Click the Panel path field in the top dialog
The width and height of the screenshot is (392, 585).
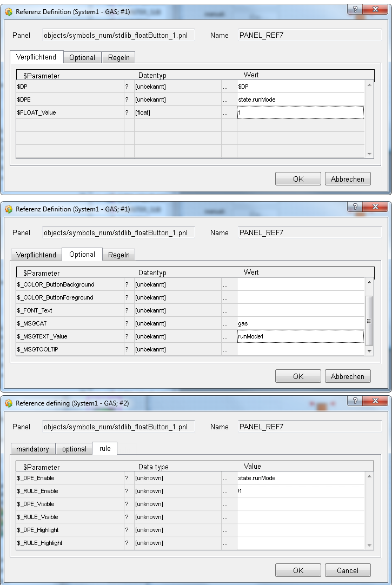(118, 36)
